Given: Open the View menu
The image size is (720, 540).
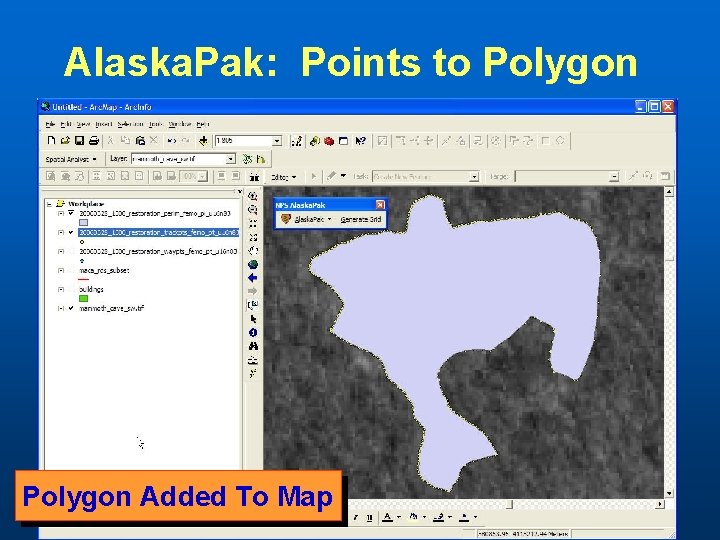Looking at the screenshot, I should click(83, 124).
